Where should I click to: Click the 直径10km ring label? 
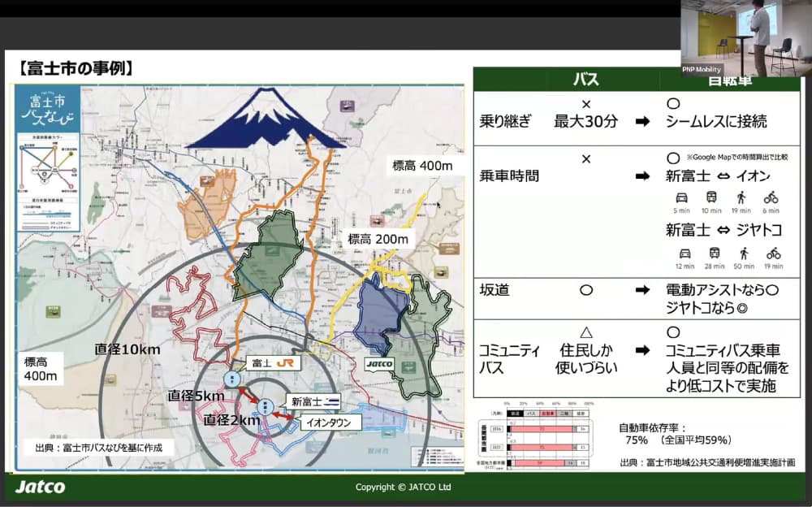pyautogui.click(x=127, y=349)
